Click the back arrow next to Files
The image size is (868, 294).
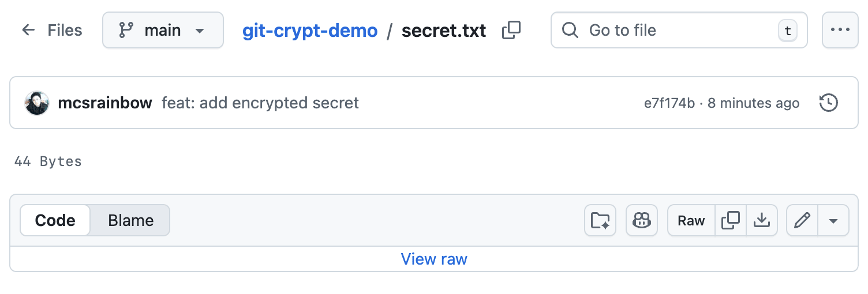[x=28, y=30]
